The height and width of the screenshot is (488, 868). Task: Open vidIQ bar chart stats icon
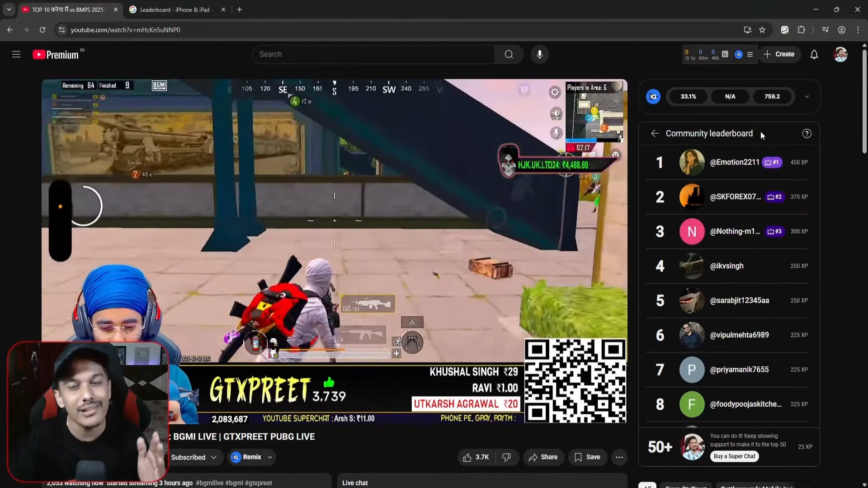tap(725, 54)
